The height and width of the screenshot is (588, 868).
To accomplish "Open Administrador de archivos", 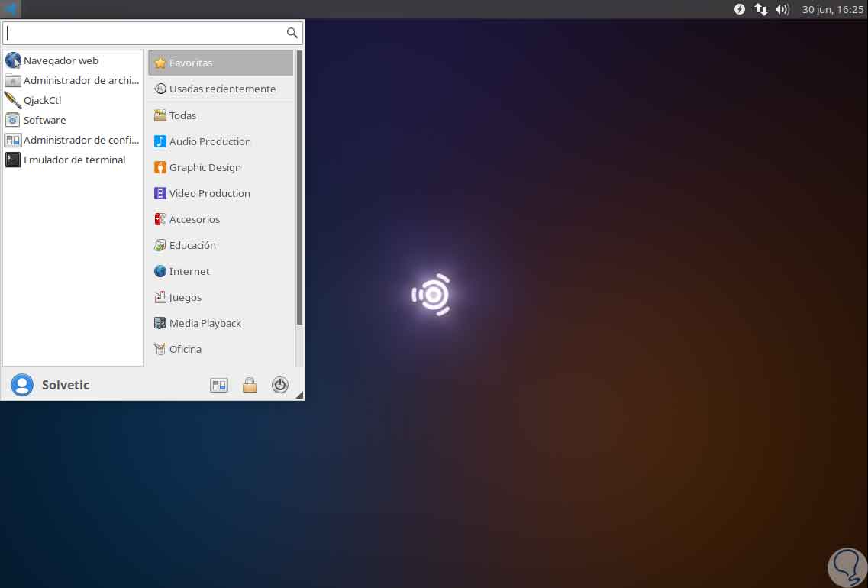I will [73, 80].
